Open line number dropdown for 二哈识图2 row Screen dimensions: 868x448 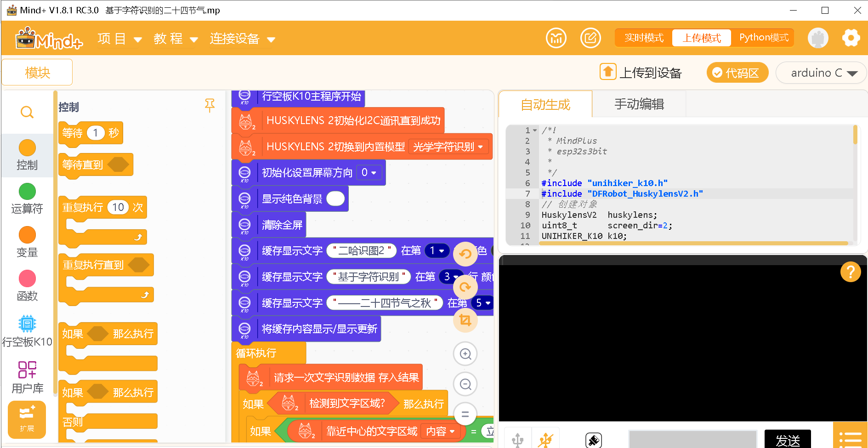pos(437,251)
